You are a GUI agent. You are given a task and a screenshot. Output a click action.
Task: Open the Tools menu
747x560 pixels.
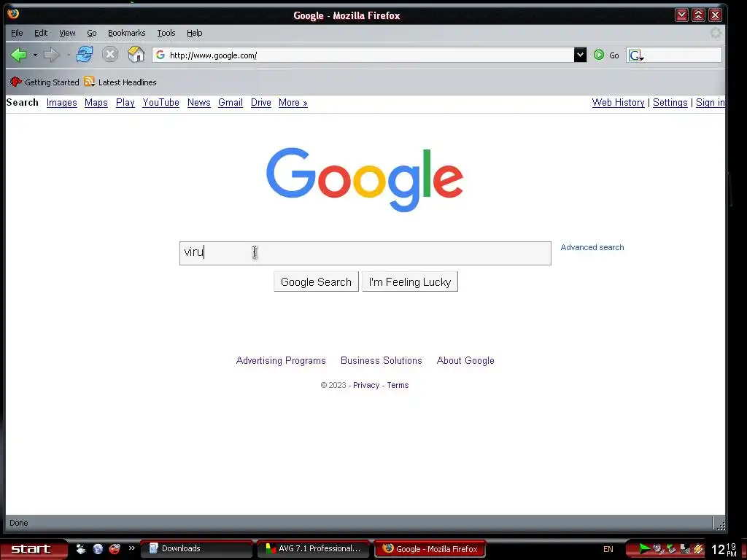166,33
